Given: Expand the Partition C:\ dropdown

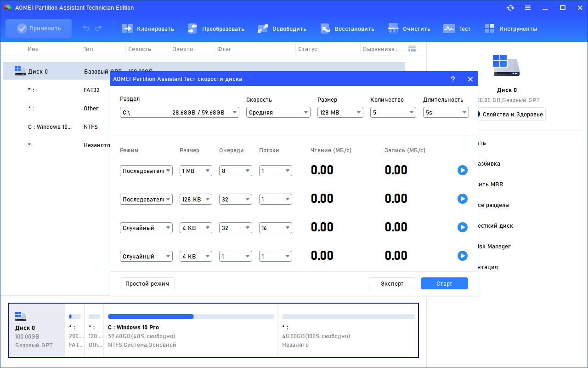Looking at the screenshot, I should [180, 112].
